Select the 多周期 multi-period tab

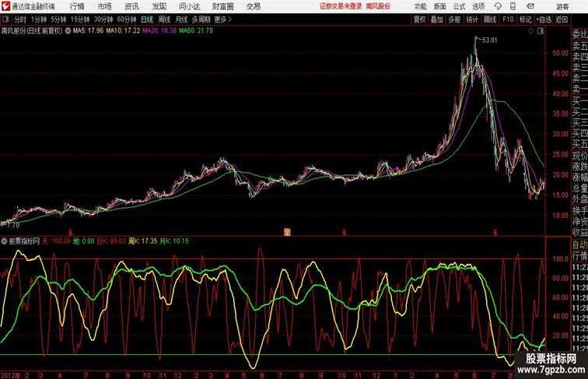tap(201, 19)
